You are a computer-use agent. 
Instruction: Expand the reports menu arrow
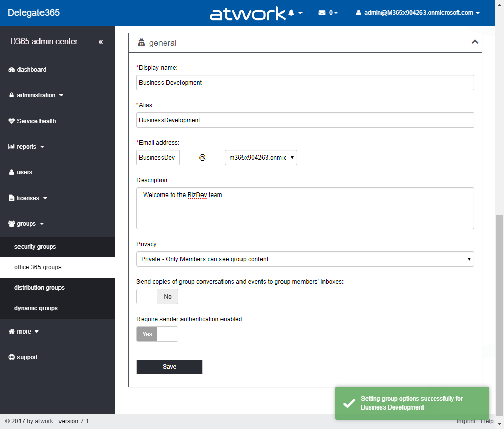pos(42,147)
